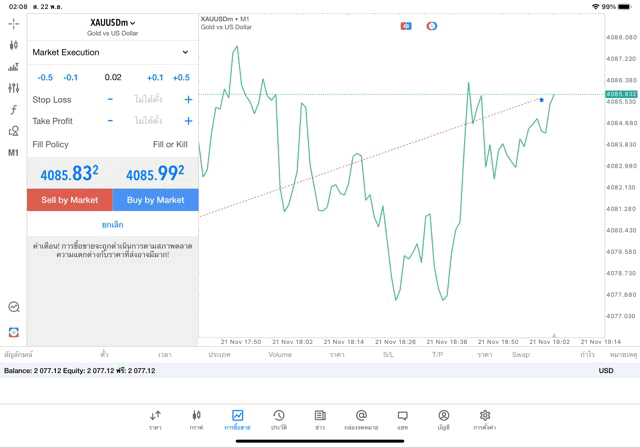Tap the Stop Loss value field
The height and width of the screenshot is (447, 640).
tap(148, 99)
